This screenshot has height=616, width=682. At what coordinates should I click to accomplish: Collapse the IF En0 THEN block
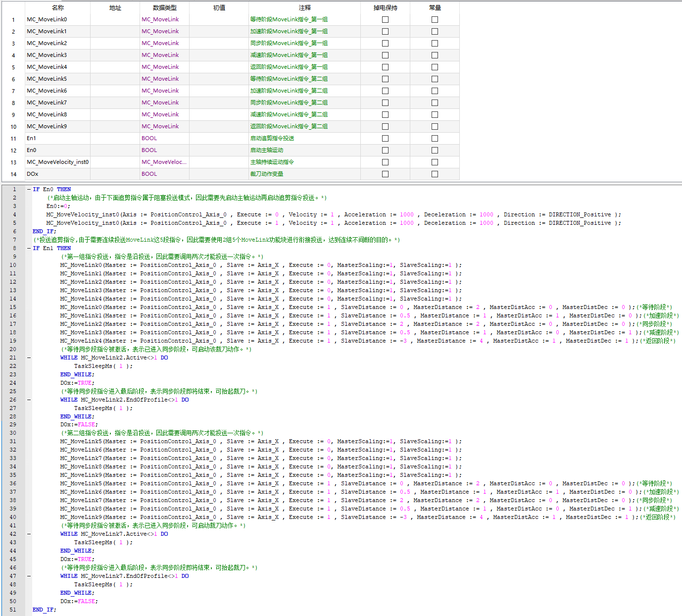click(29, 189)
